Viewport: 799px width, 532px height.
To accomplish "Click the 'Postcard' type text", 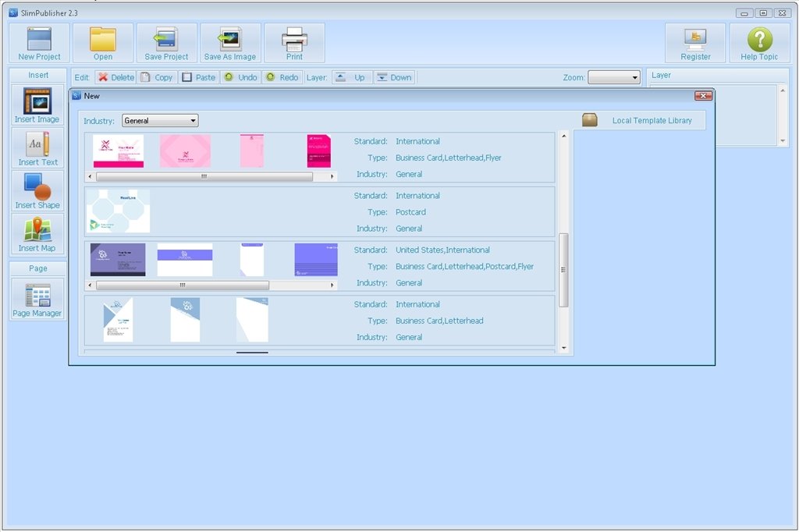I will 410,212.
